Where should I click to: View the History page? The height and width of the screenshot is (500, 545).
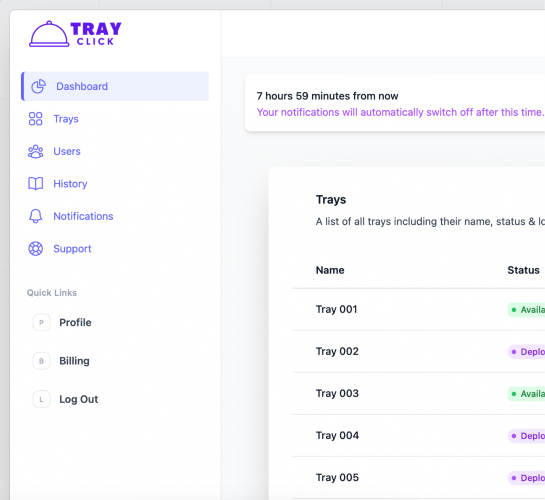coord(70,183)
